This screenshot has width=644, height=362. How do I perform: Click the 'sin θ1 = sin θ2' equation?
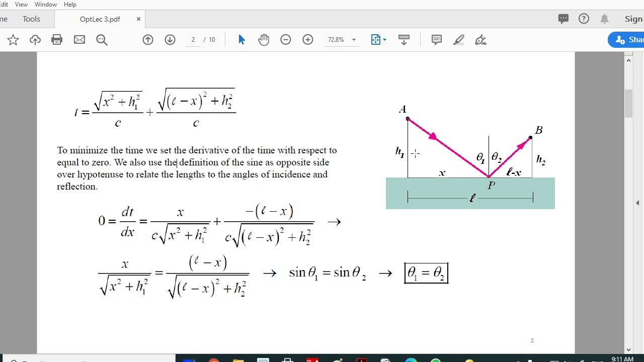pos(328,273)
